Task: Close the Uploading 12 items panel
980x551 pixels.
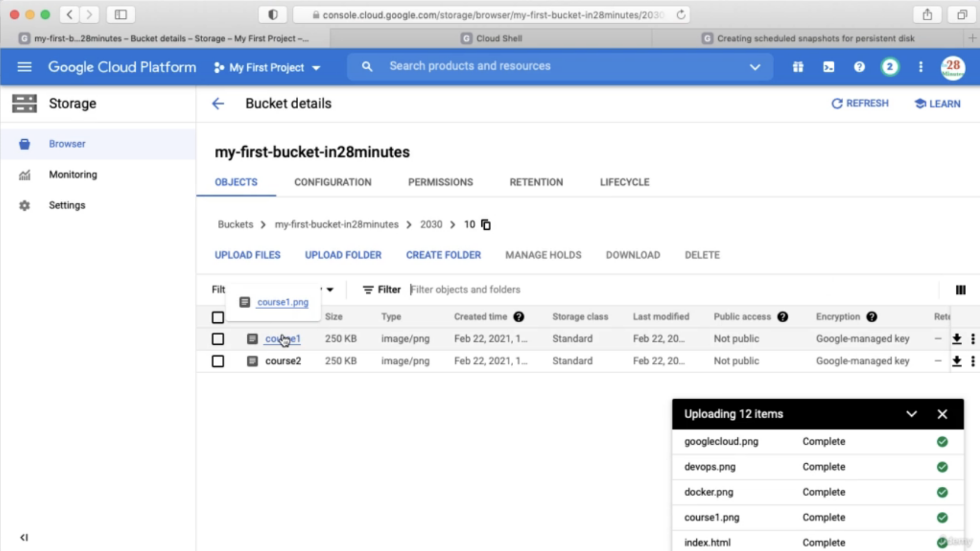Action: coord(942,414)
